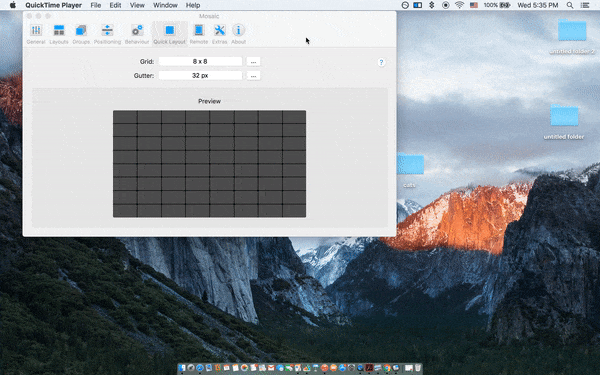Click the screen recording status icon
The width and height of the screenshot is (600, 375).
[445, 5]
